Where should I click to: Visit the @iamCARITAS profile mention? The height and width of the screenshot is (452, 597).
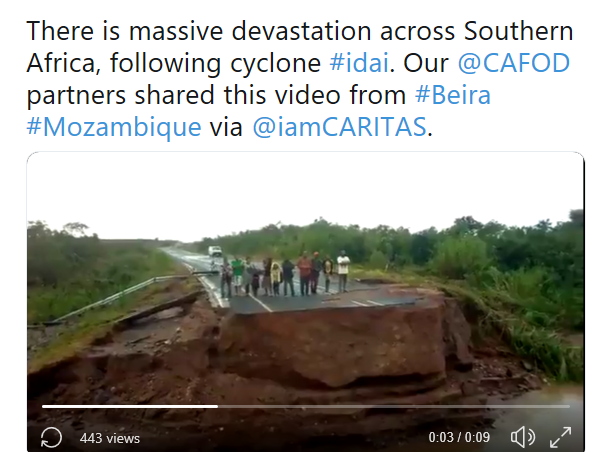coord(340,127)
